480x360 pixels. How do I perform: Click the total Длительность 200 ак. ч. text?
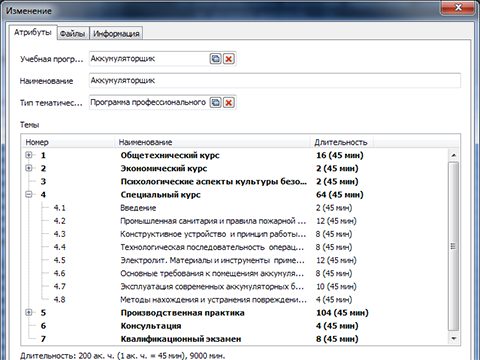[123, 356]
